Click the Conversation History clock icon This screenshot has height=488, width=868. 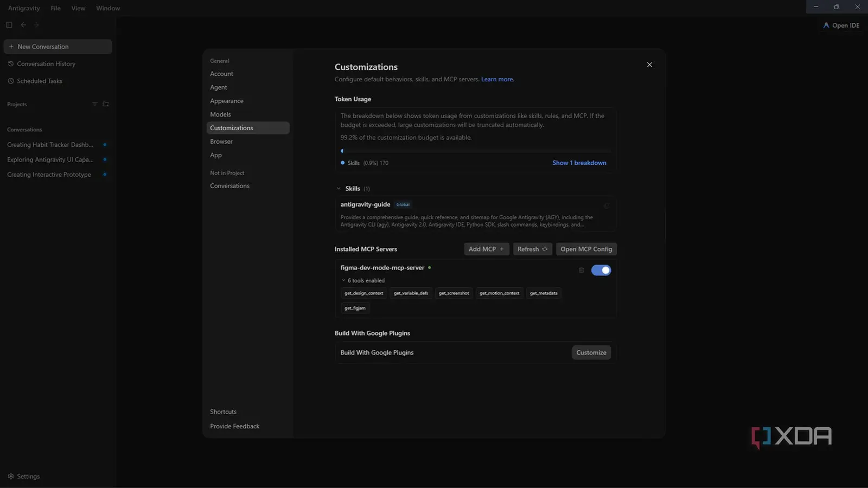[x=11, y=64]
